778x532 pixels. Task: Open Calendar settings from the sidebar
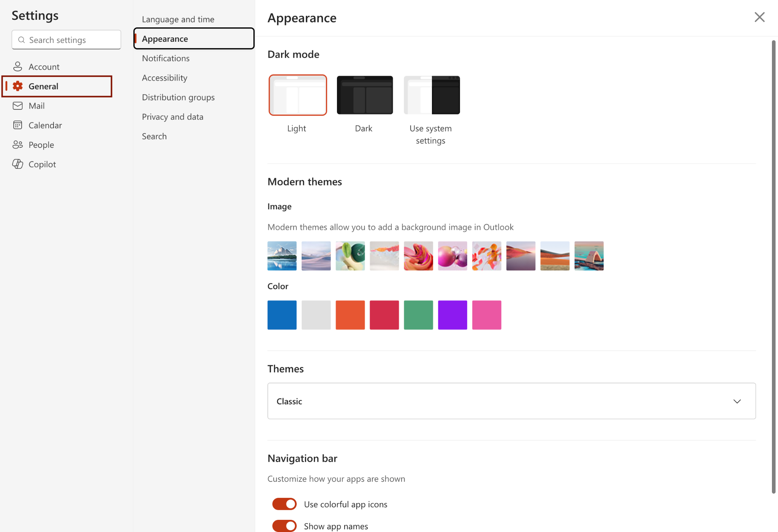coord(45,125)
